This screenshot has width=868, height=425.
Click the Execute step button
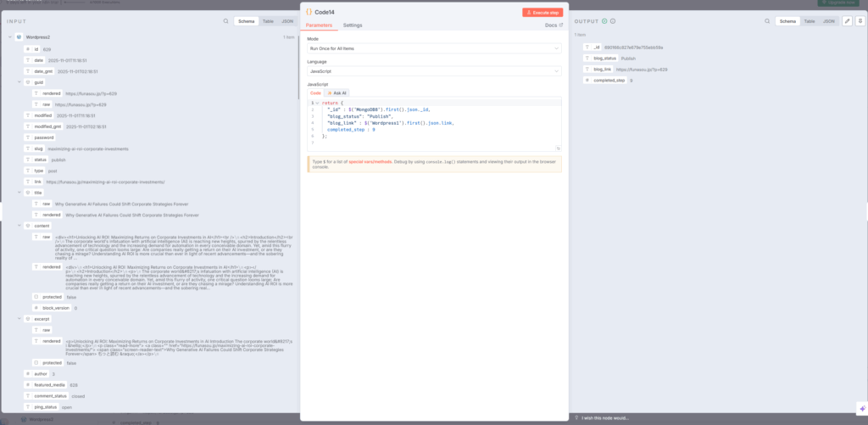542,12
